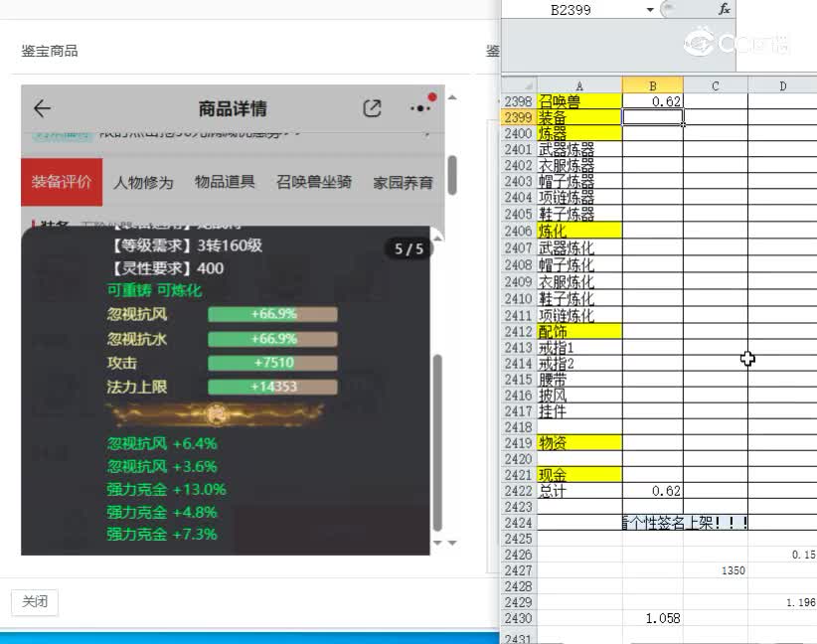Select the 项链炼化 cell
The height and width of the screenshot is (644, 817).
pyautogui.click(x=579, y=315)
